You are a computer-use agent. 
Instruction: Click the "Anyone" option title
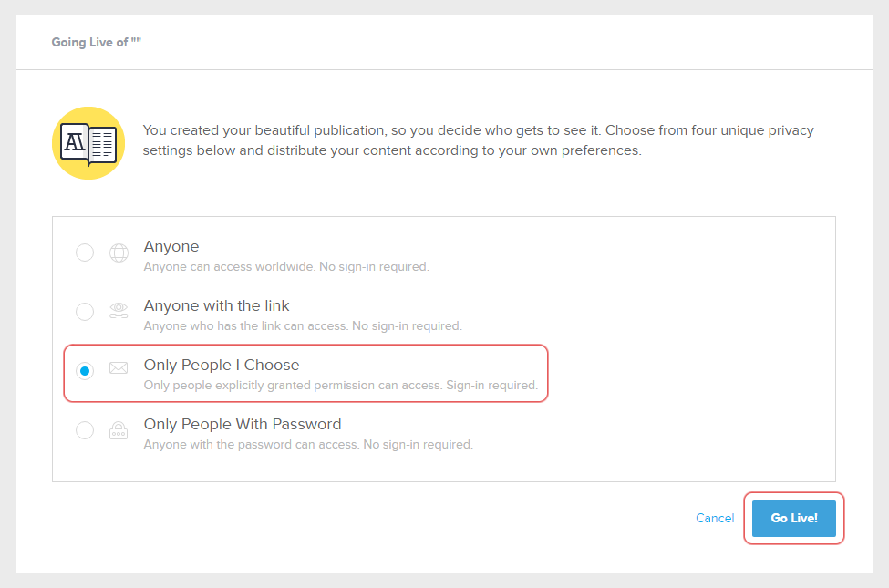(x=171, y=246)
